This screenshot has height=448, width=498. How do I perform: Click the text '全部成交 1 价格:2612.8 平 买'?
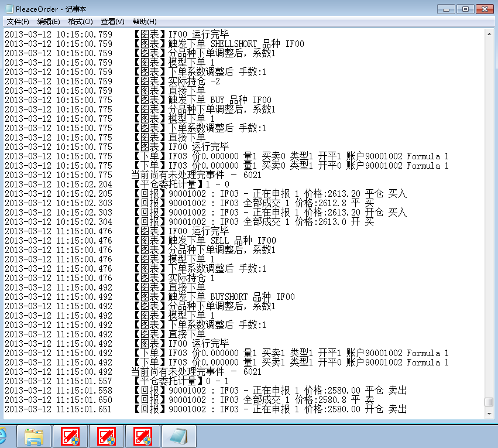coord(309,203)
